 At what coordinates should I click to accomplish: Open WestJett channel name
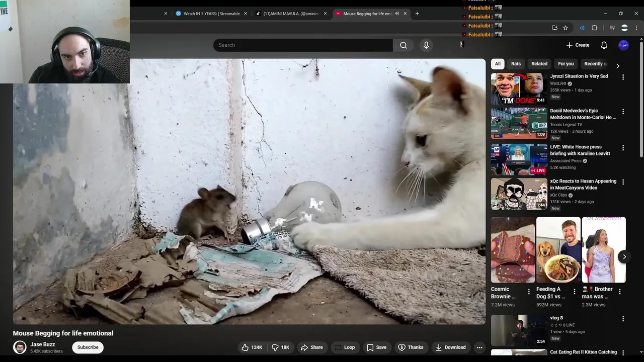tap(558, 83)
